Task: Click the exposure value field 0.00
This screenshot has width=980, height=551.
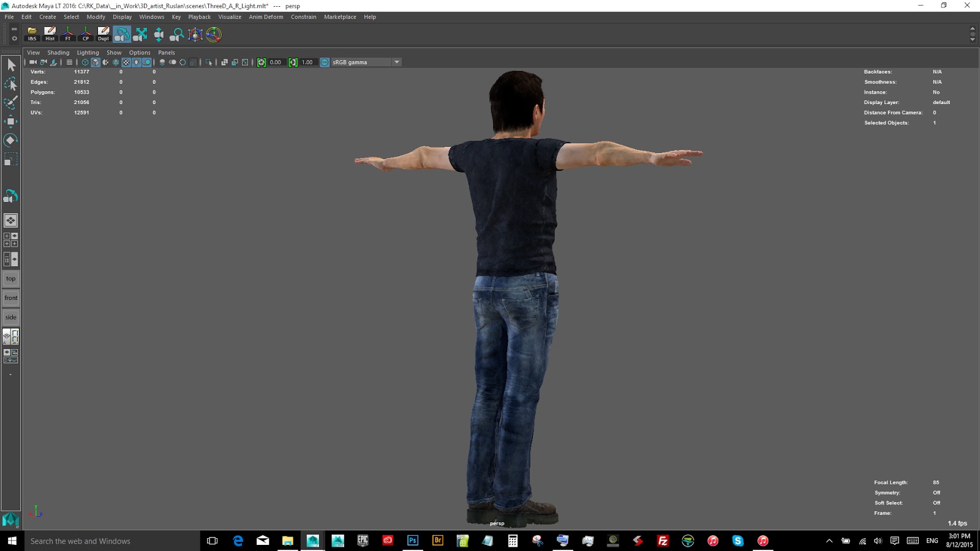Action: pyautogui.click(x=276, y=62)
